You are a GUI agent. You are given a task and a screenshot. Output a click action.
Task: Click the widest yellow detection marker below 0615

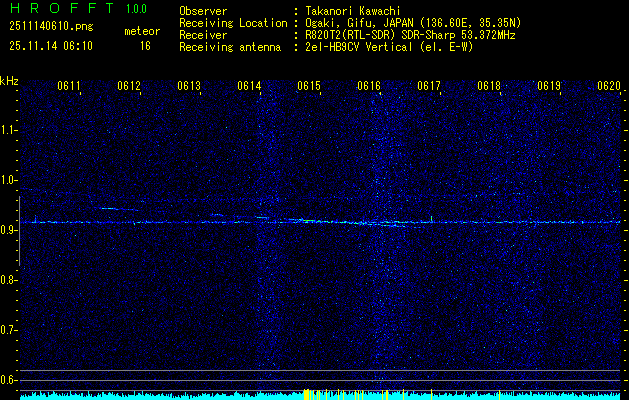tap(306, 394)
